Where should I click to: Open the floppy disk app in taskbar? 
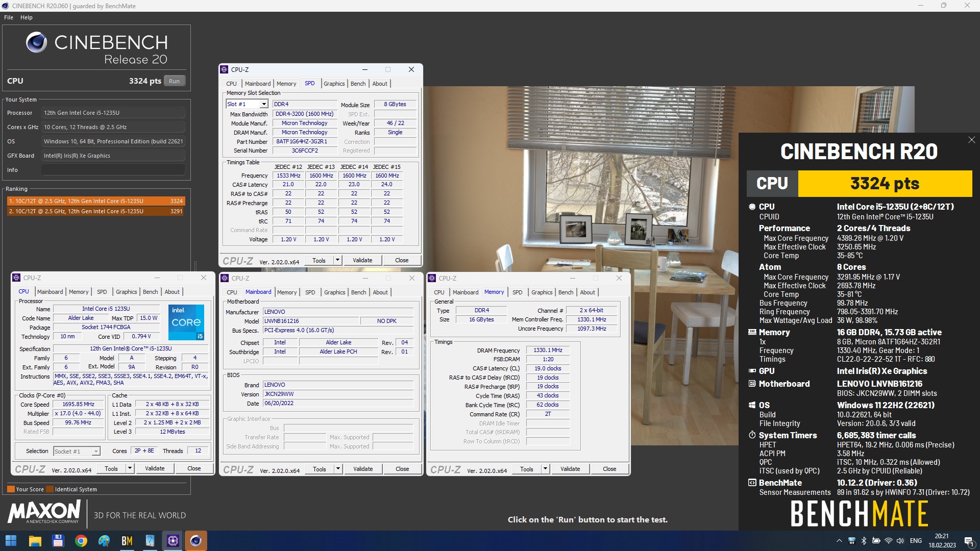coord(58,541)
